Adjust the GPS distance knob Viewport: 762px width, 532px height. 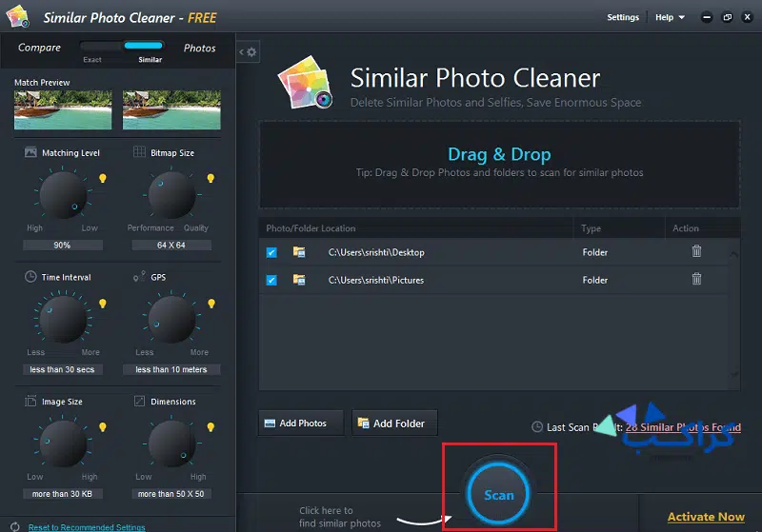(171, 320)
